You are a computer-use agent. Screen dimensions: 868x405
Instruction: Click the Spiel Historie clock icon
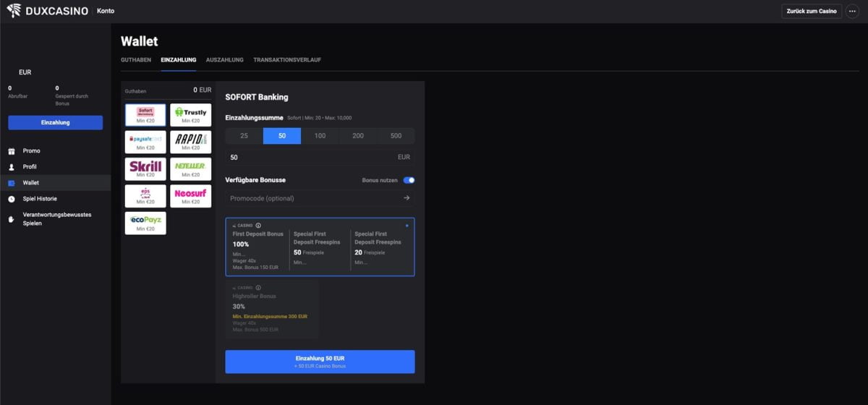(12, 199)
